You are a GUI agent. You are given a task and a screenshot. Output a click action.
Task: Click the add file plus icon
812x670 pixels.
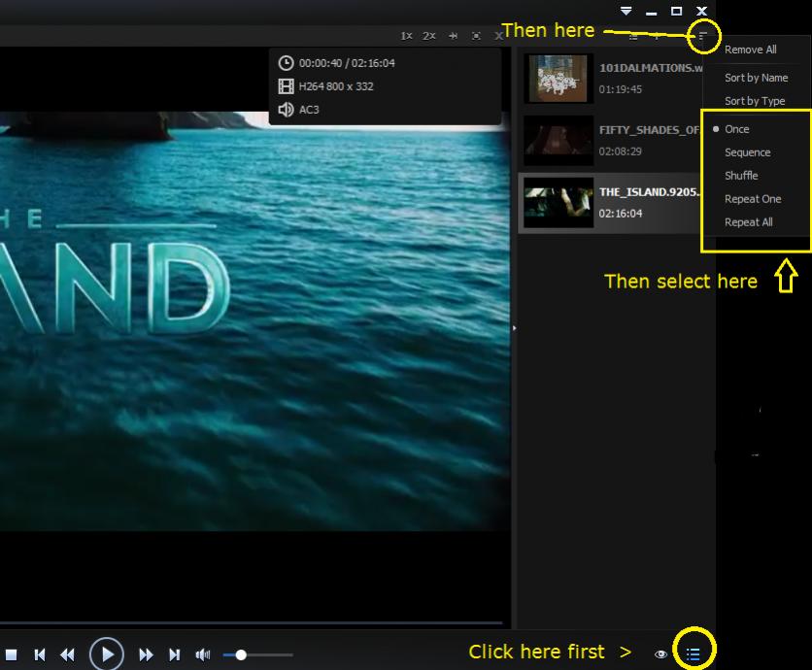(x=657, y=36)
